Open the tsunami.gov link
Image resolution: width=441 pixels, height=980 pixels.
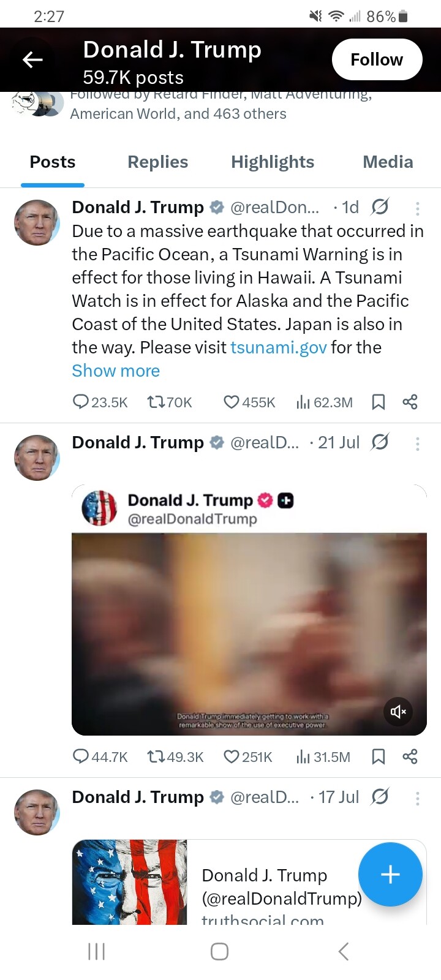pos(279,347)
